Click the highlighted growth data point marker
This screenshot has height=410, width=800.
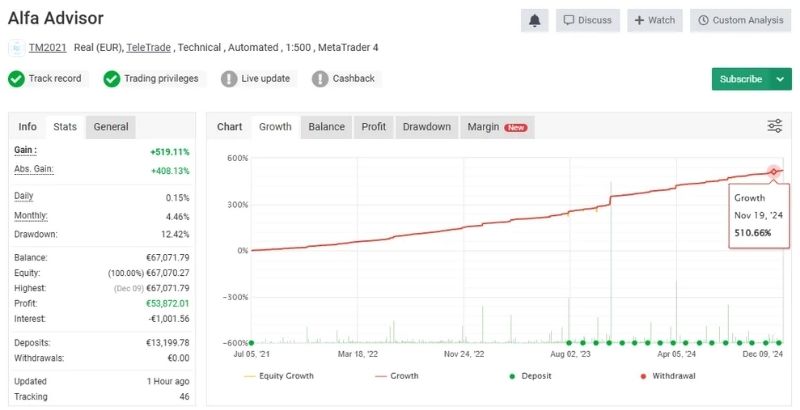773,172
